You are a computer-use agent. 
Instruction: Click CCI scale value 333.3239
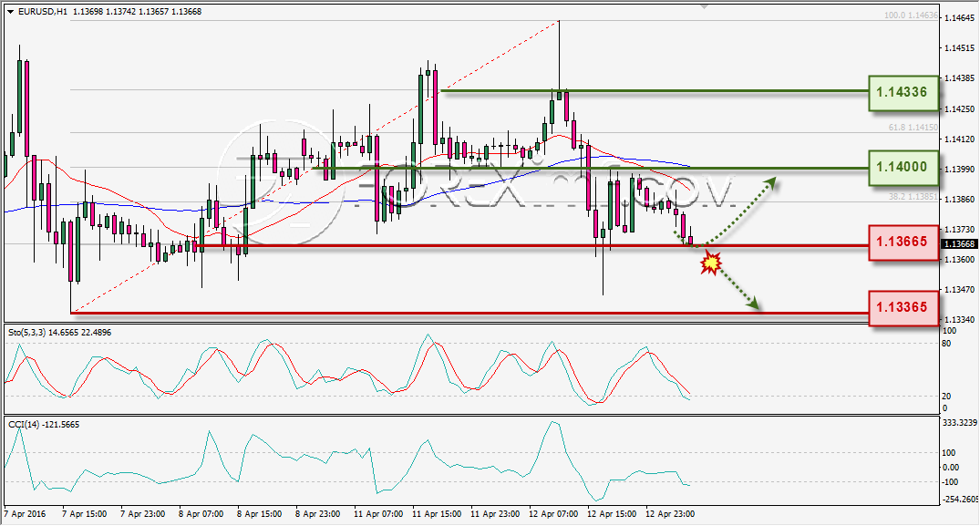point(959,423)
